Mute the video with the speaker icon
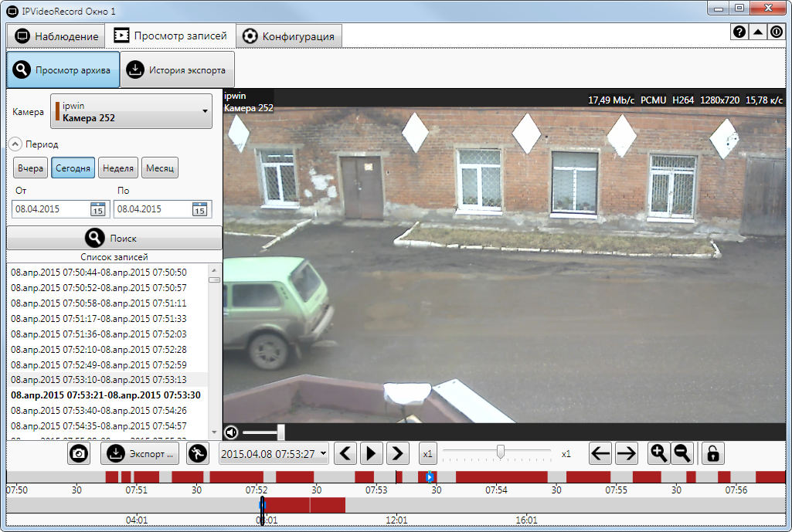 (x=230, y=432)
